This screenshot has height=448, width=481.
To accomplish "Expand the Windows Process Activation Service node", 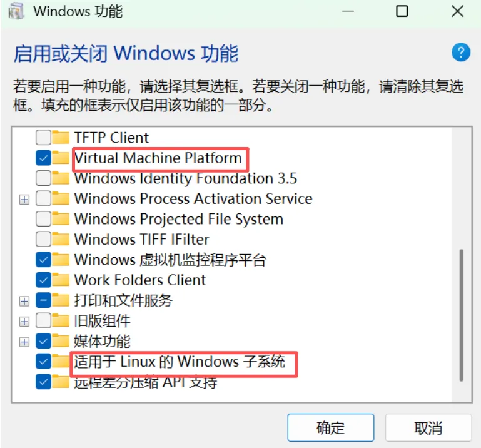I will click(x=24, y=199).
